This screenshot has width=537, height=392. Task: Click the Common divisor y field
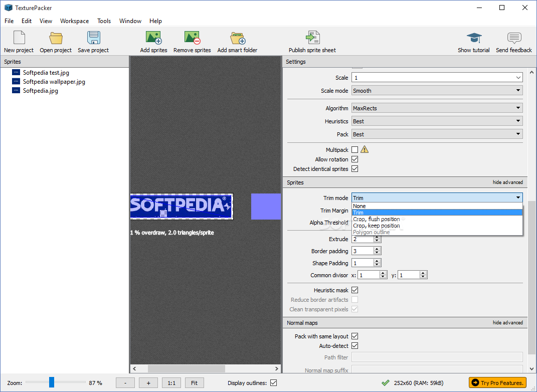tap(409, 275)
